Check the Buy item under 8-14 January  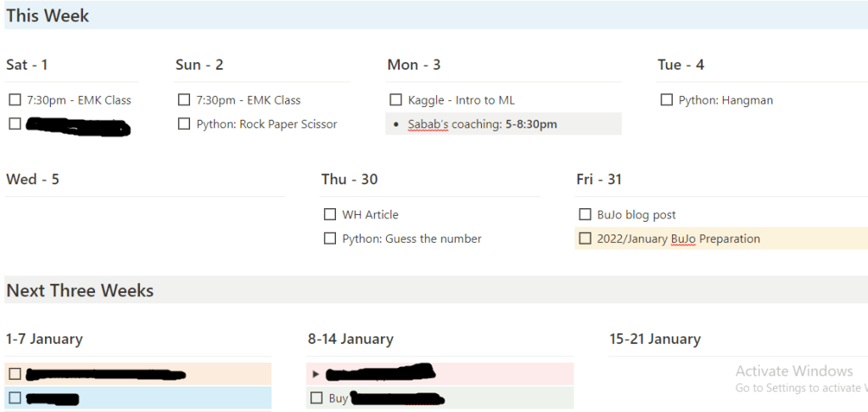coord(316,398)
